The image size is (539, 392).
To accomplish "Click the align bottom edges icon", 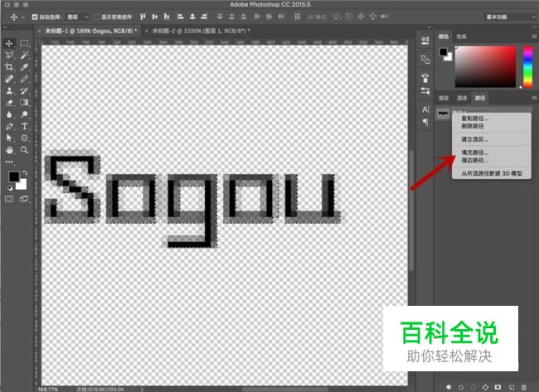I will 167,17.
